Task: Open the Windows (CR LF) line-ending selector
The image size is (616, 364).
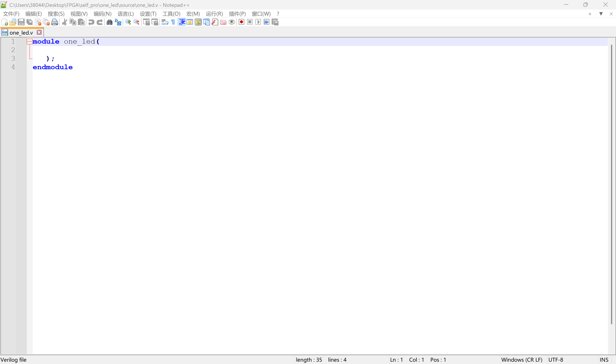Action: coord(521,360)
